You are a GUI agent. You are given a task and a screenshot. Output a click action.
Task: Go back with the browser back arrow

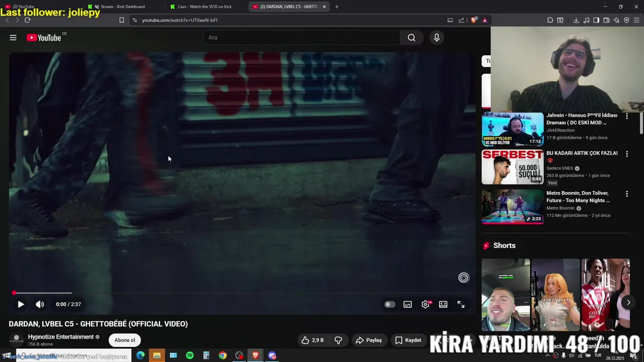(x=7, y=20)
